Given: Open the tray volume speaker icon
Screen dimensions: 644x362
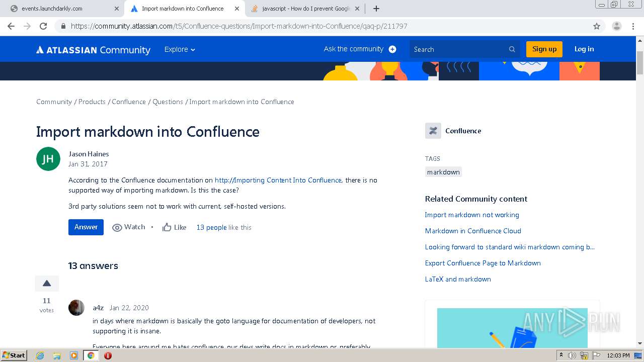Looking at the screenshot, I should [x=572, y=355].
